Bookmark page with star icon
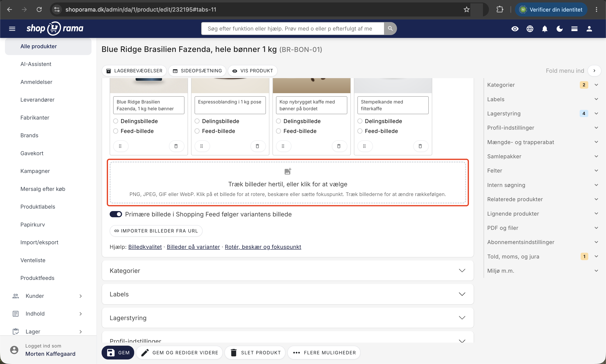Viewport: 606px width, 364px height. pos(466,9)
